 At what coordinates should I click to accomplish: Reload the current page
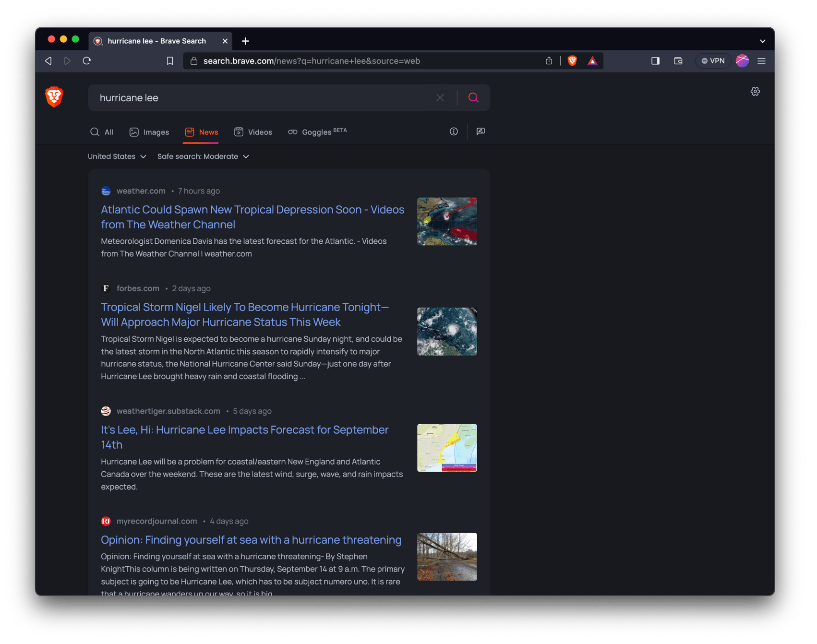[87, 61]
